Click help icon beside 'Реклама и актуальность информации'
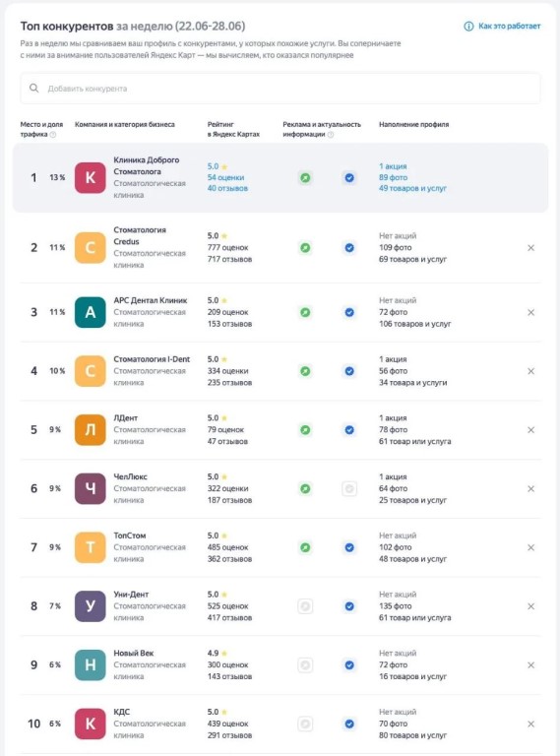560x756 pixels. (331, 135)
